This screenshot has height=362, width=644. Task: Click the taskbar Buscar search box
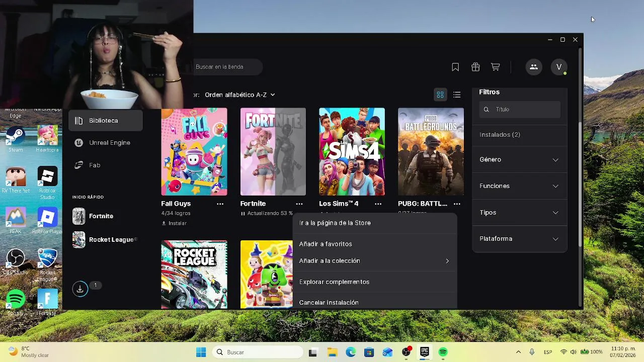tap(258, 352)
